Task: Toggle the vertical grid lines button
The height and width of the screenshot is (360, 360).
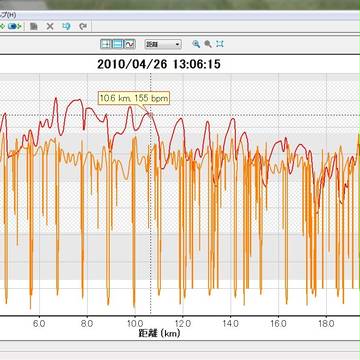Action: click(x=106, y=44)
